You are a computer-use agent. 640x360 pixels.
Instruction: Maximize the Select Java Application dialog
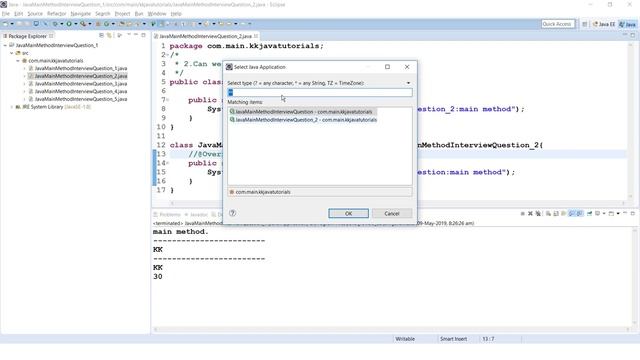pyautogui.click(x=387, y=67)
